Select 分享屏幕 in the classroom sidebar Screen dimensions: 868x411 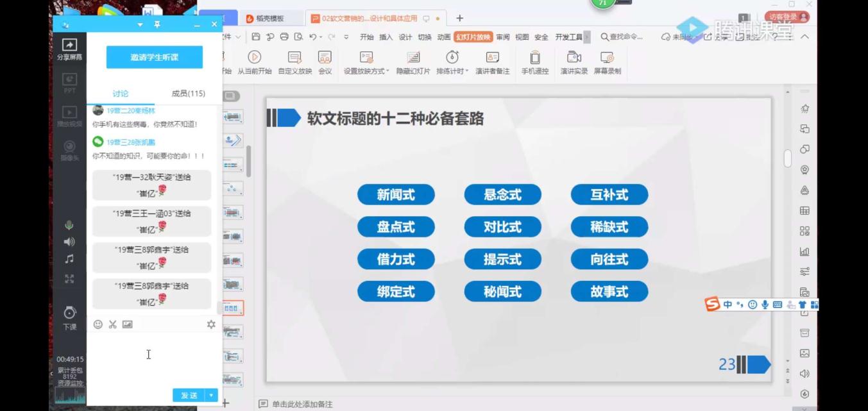(x=69, y=49)
